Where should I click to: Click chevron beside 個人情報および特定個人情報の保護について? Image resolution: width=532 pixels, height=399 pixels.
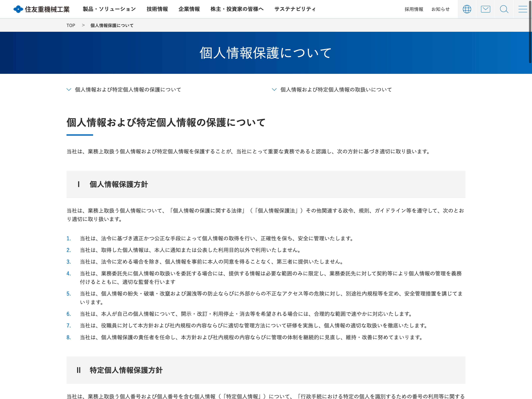point(69,89)
